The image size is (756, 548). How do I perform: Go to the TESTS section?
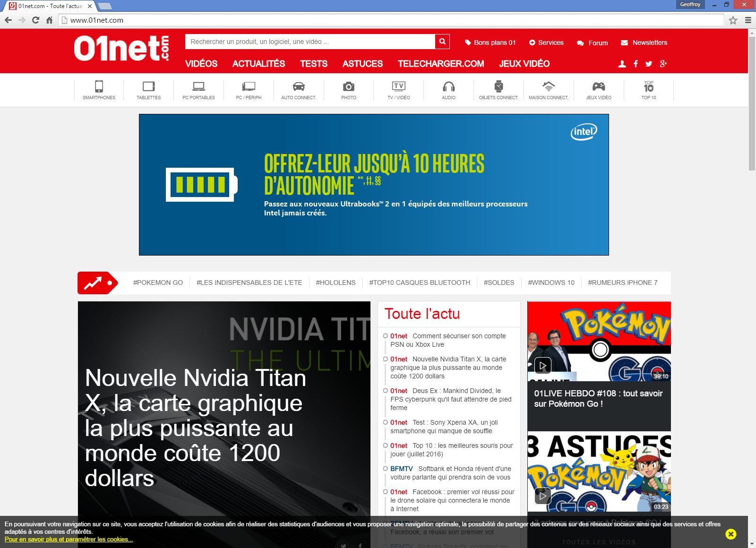pos(314,64)
